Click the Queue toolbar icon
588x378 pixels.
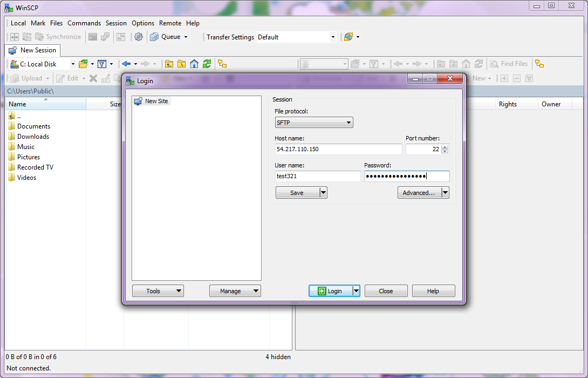point(154,37)
